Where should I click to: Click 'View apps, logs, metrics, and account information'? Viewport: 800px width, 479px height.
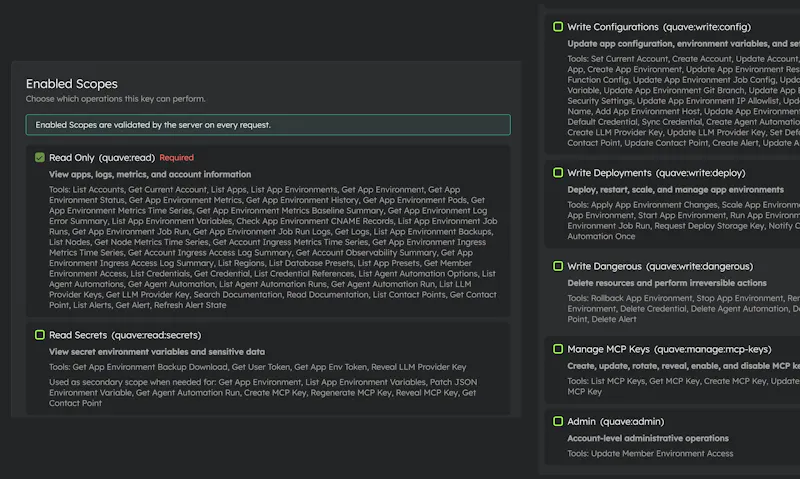click(x=150, y=174)
